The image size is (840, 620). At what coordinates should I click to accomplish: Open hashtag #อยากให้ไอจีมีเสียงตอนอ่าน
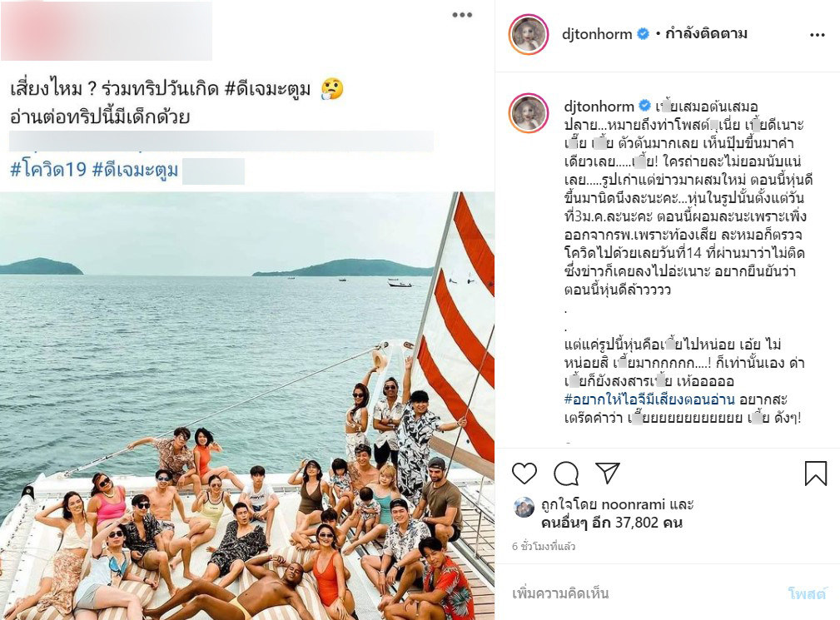tap(649, 399)
